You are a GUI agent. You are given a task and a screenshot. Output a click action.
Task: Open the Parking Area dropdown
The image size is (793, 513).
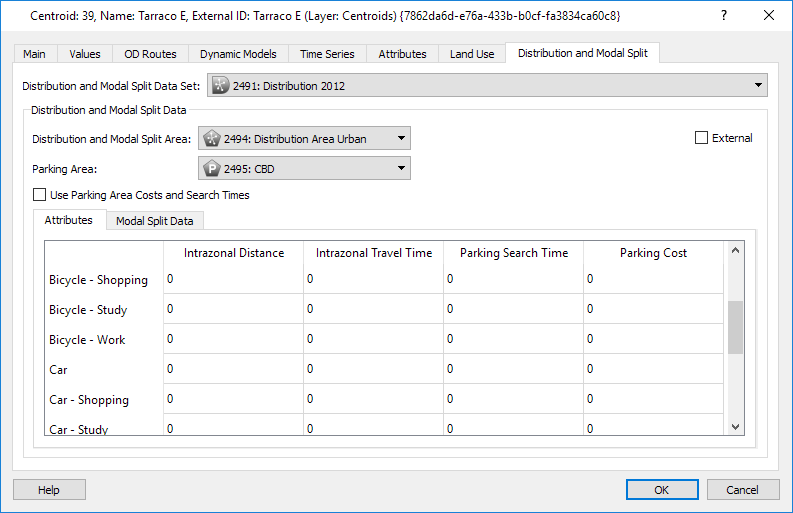coord(304,168)
